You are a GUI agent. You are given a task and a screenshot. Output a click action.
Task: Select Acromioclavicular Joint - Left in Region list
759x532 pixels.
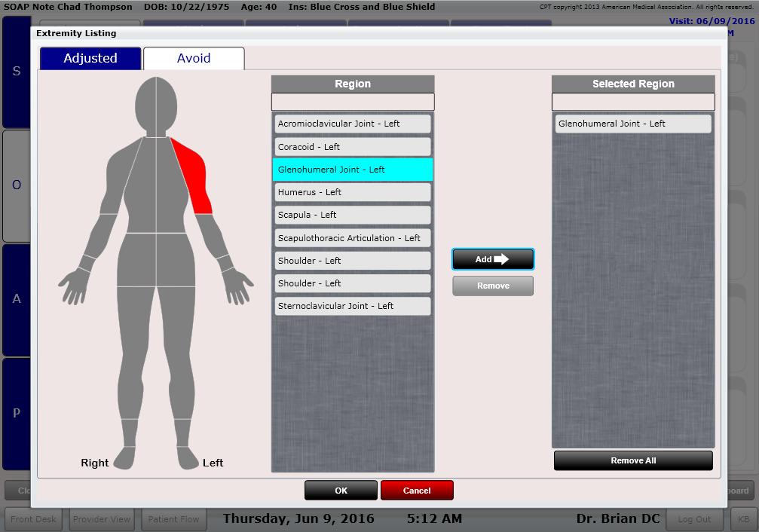[x=352, y=123]
